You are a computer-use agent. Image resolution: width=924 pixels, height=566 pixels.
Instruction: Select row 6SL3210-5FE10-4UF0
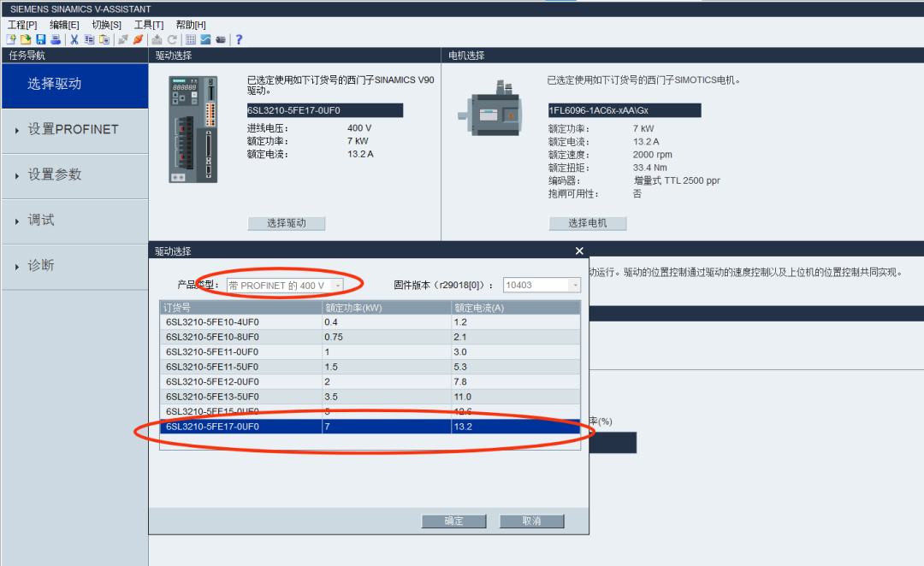[370, 322]
